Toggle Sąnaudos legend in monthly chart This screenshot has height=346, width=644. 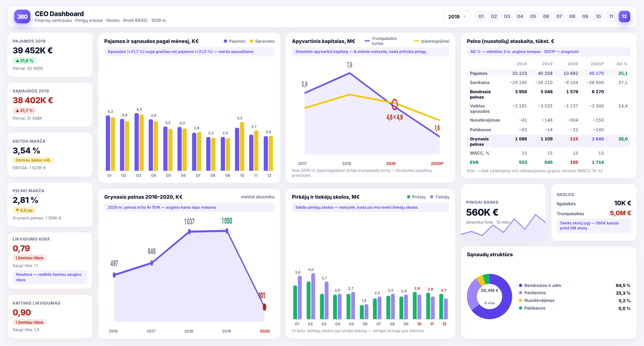pyautogui.click(x=262, y=41)
